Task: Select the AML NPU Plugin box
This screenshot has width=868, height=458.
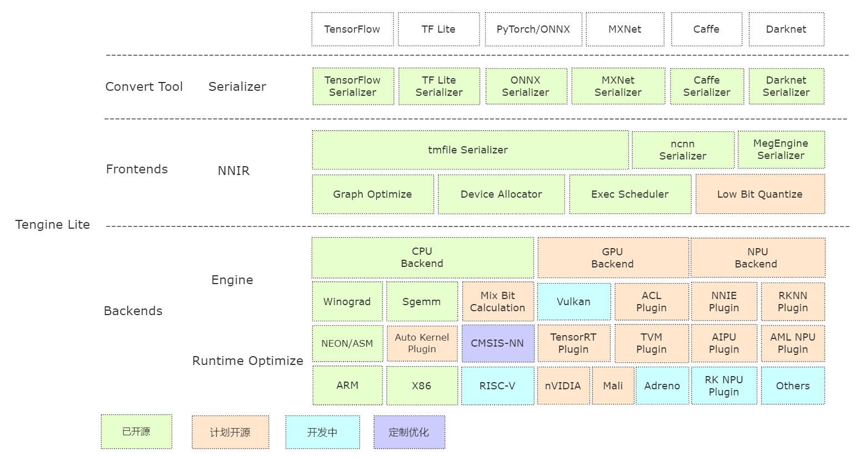Action: [x=793, y=343]
